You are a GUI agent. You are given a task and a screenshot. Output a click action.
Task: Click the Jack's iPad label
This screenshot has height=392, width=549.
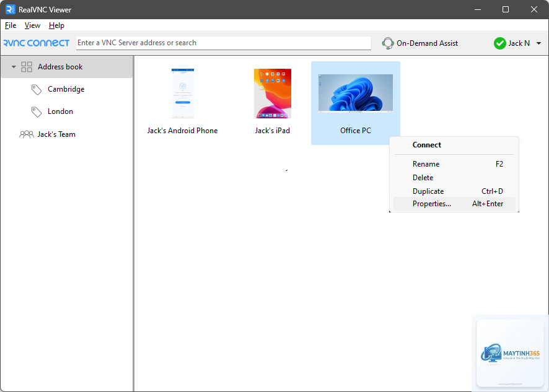273,131
